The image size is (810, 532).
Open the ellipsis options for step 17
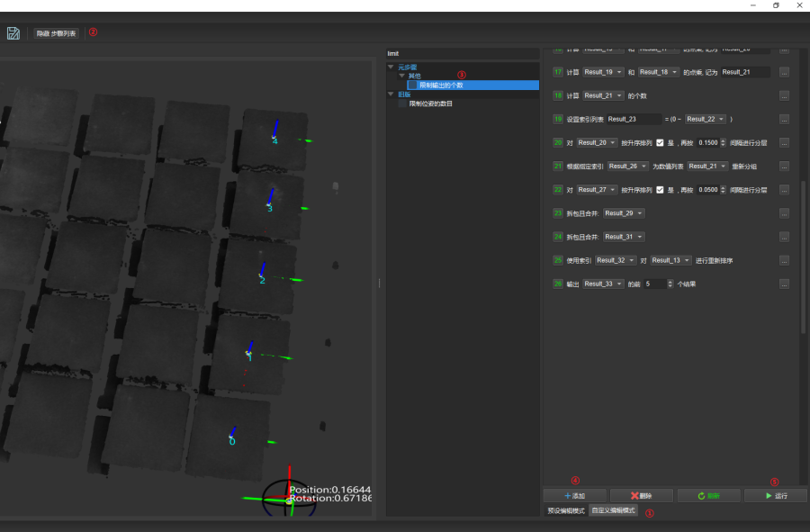point(784,72)
